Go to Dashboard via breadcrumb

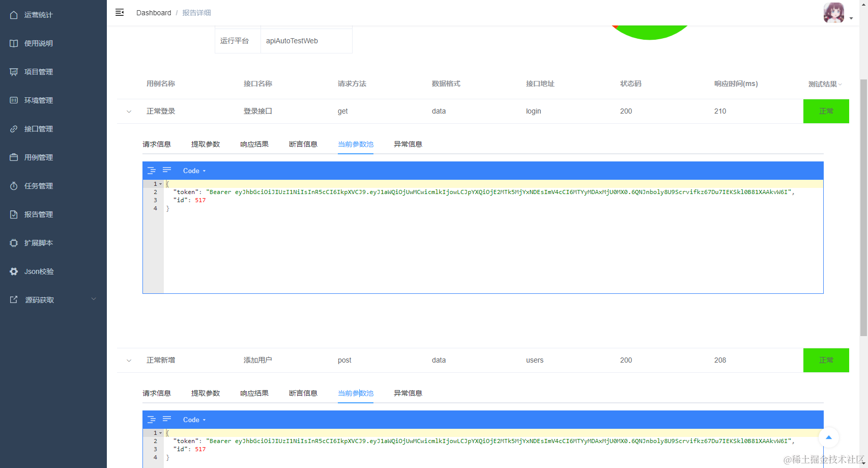[154, 13]
